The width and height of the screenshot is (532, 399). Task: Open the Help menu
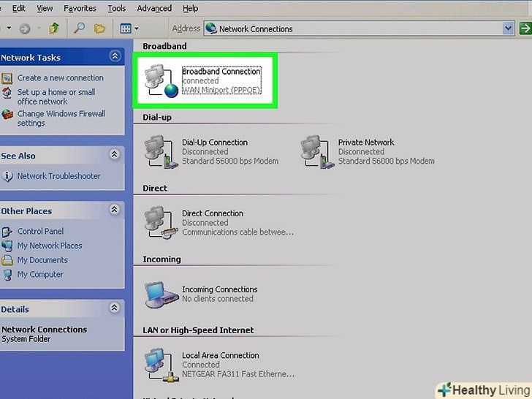coord(190,8)
